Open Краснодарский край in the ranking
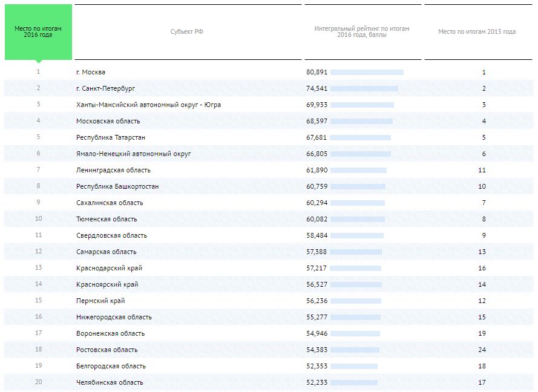This screenshot has height=392, width=538. click(x=109, y=269)
